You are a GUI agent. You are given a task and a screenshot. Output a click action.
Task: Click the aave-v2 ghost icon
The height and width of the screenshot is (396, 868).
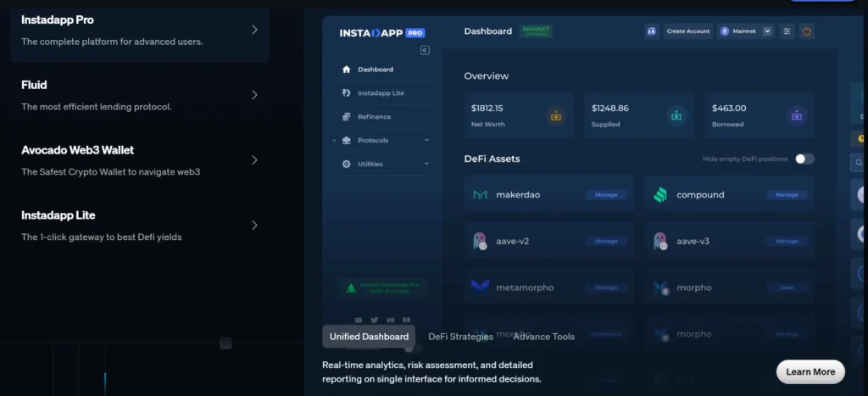click(x=480, y=242)
